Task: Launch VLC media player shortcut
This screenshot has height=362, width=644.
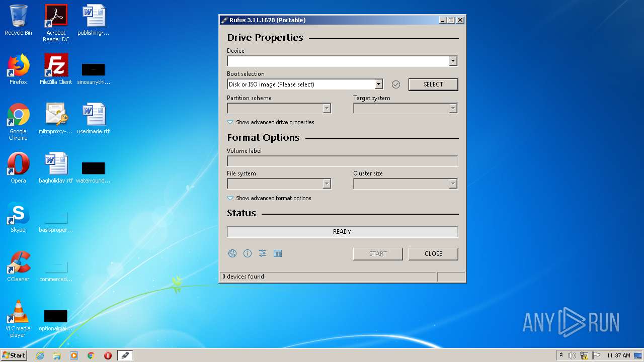Action: pyautogui.click(x=18, y=319)
